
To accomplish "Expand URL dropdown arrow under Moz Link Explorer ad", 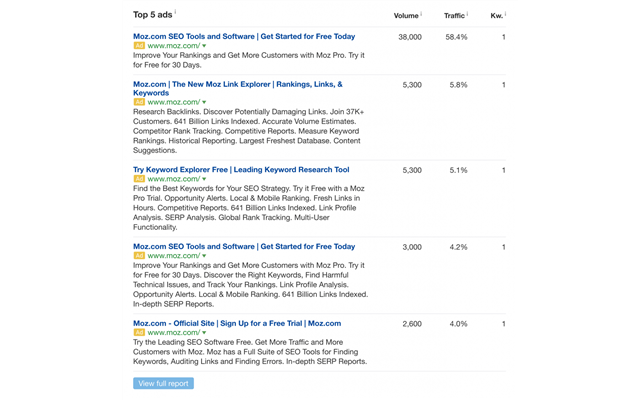I will point(204,102).
